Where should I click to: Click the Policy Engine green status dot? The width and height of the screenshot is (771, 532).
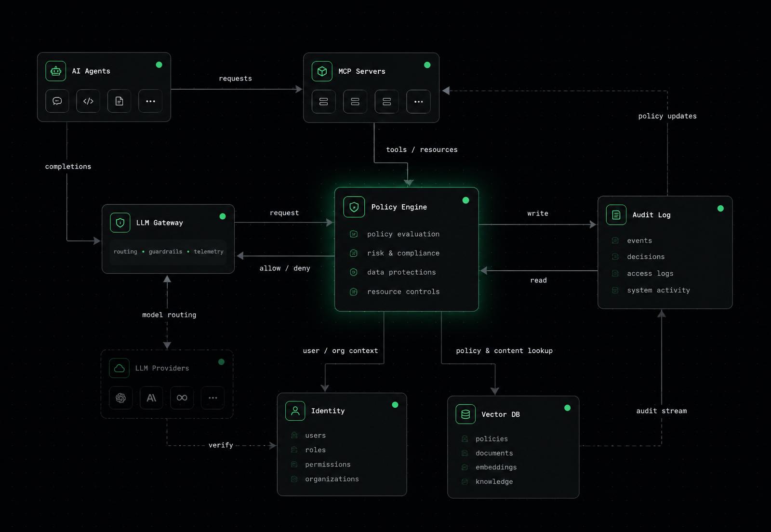point(465,200)
